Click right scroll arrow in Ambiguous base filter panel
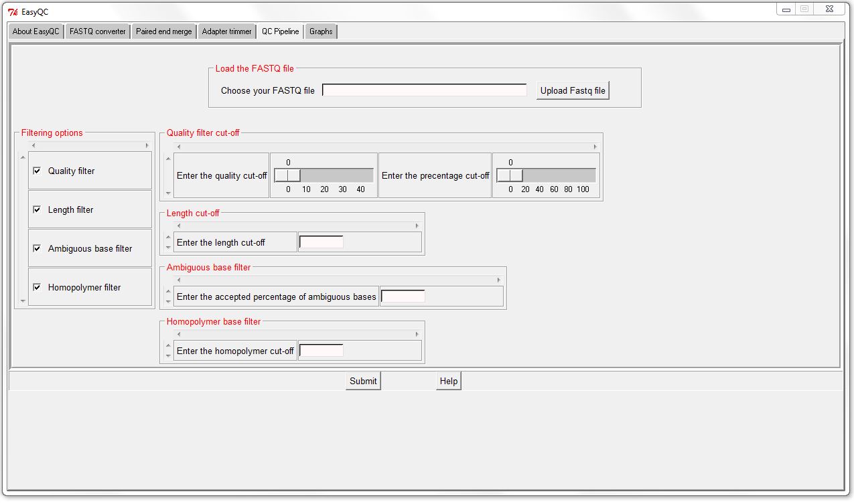 click(498, 280)
